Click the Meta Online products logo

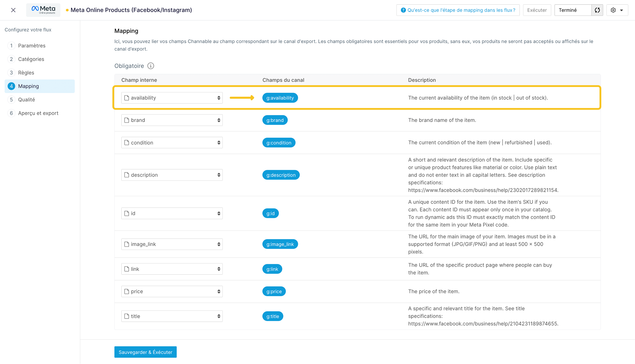(x=43, y=10)
